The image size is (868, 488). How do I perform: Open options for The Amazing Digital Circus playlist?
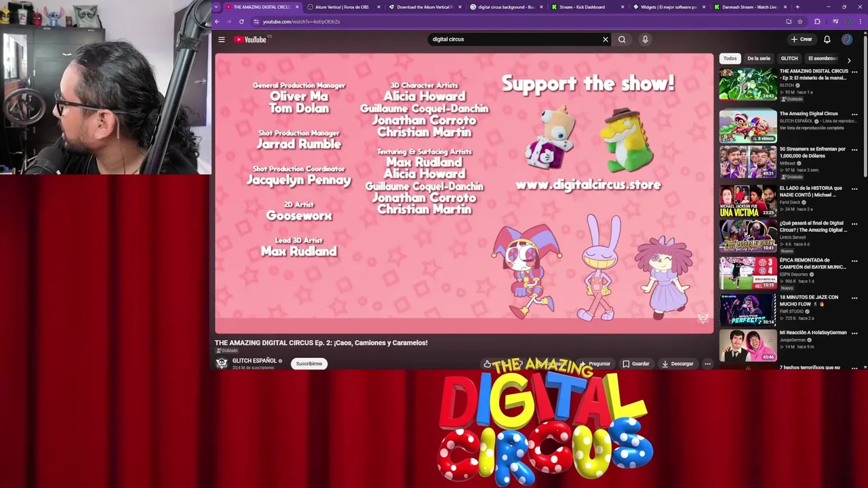[854, 115]
